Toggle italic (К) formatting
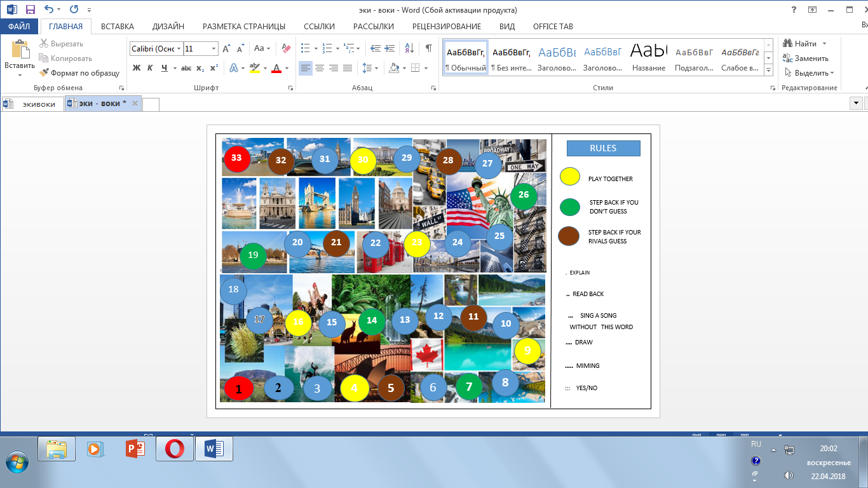The width and height of the screenshot is (868, 488). click(x=151, y=68)
